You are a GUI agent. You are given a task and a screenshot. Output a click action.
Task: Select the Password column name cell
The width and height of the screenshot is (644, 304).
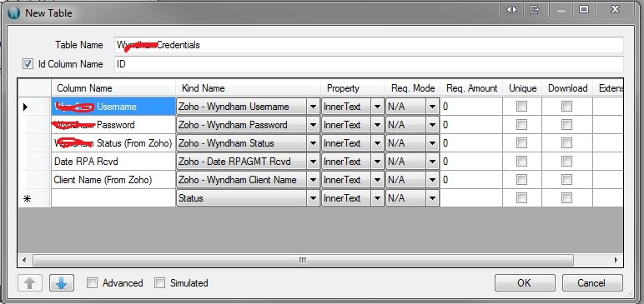113,125
